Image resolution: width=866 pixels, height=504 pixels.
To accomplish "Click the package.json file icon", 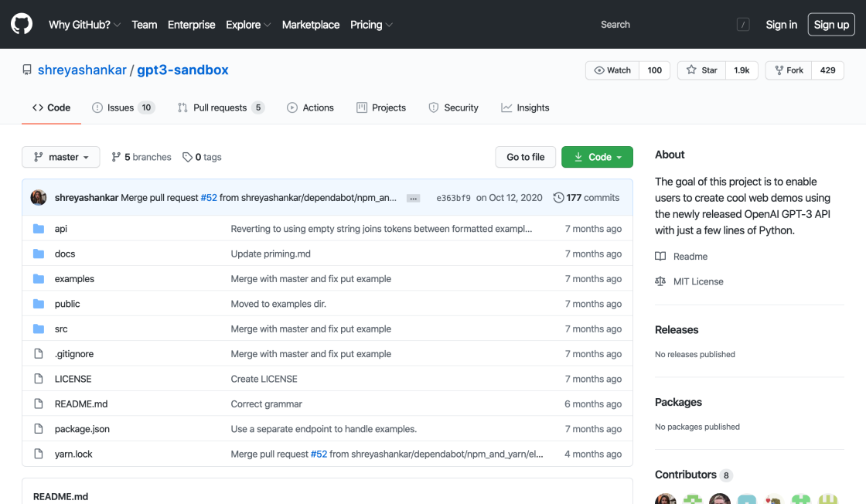I will (39, 429).
